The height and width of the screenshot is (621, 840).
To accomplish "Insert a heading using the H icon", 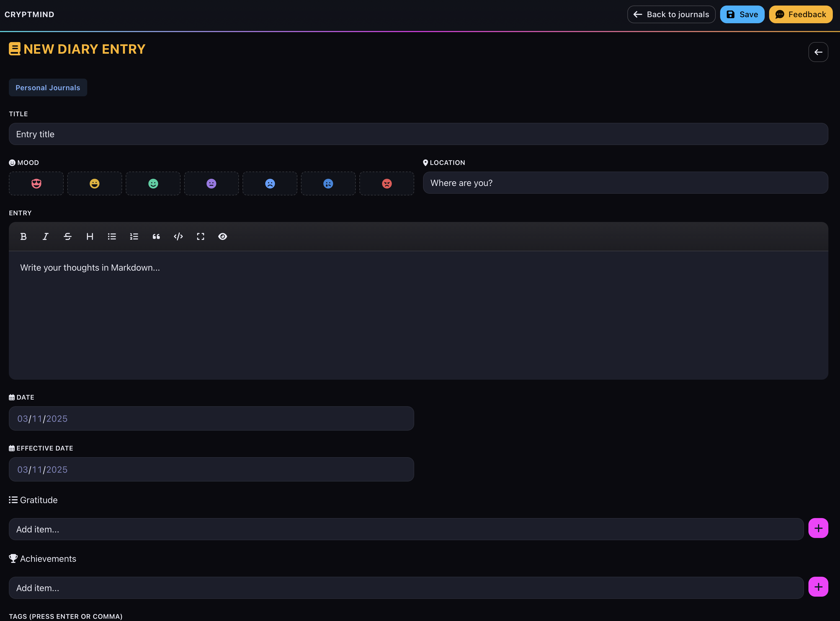I will tap(90, 236).
